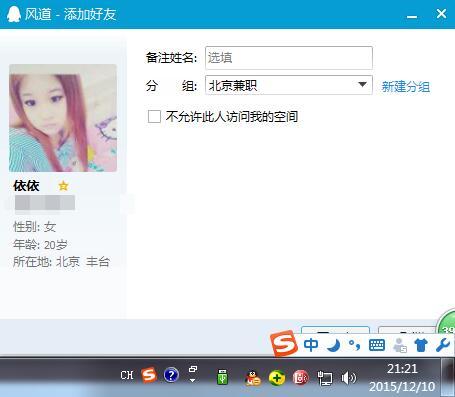Image resolution: width=455 pixels, height=397 pixels.
Task: Click the Sogou user account icon
Action: (x=400, y=345)
